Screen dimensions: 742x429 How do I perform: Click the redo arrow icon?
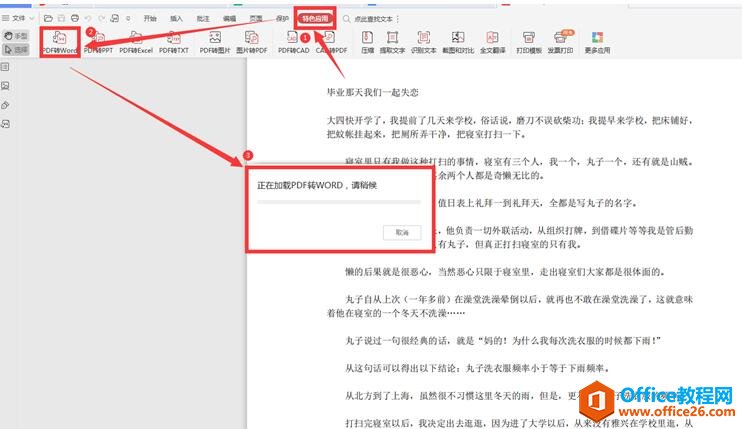coord(102,18)
